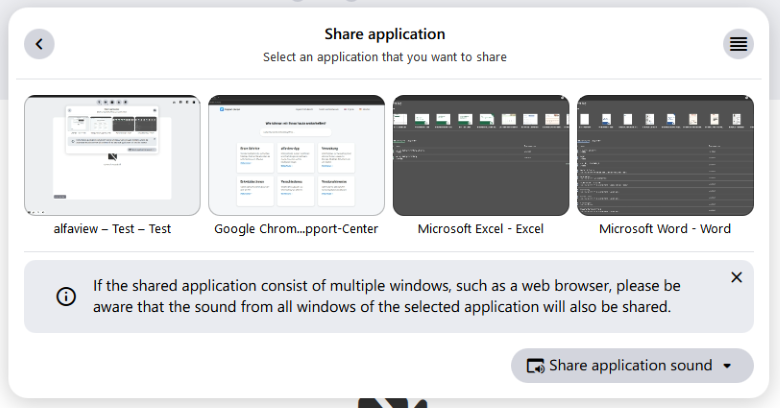Choose the Google Chrome Support-Center thumbnail

click(296, 155)
